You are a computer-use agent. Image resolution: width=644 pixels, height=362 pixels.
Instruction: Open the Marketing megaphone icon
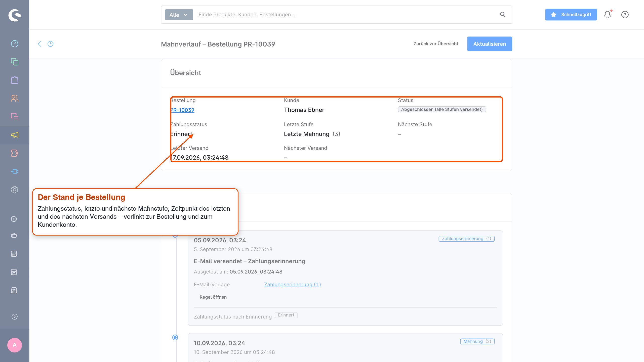pos(15,135)
